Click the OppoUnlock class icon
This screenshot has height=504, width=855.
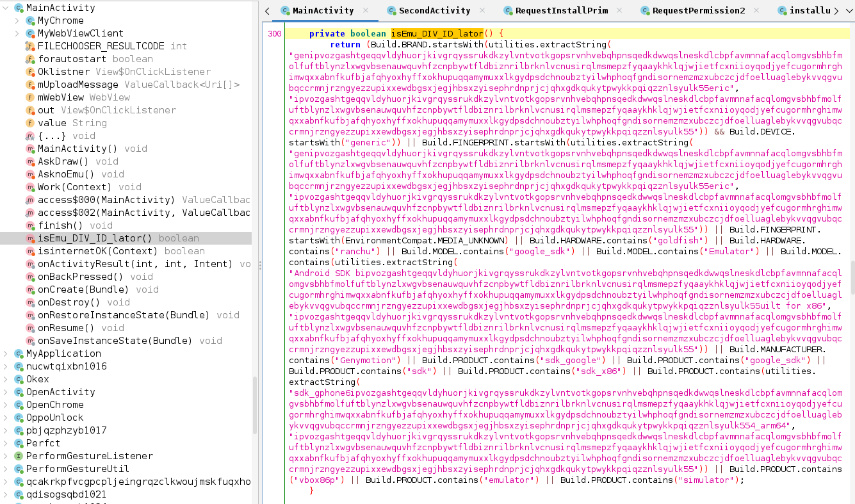tap(19, 418)
